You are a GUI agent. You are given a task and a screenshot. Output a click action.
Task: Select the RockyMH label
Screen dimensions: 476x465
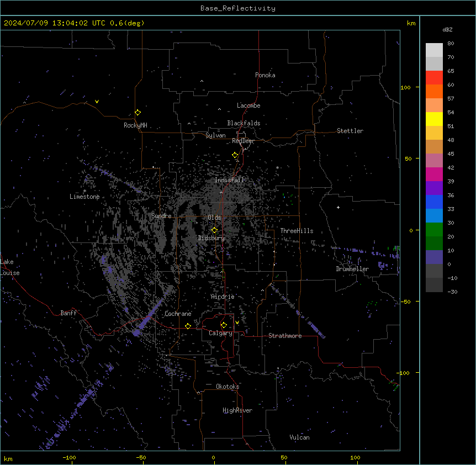coord(135,125)
